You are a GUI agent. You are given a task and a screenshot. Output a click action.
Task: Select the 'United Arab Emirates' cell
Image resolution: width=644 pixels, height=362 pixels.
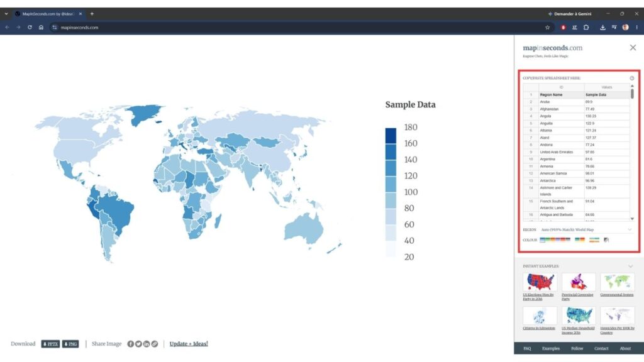(x=562, y=152)
